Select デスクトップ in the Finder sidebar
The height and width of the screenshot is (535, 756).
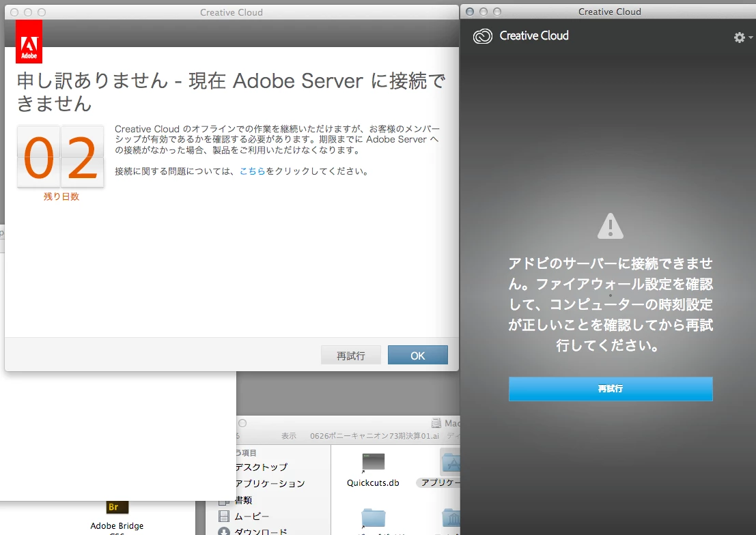click(x=262, y=467)
